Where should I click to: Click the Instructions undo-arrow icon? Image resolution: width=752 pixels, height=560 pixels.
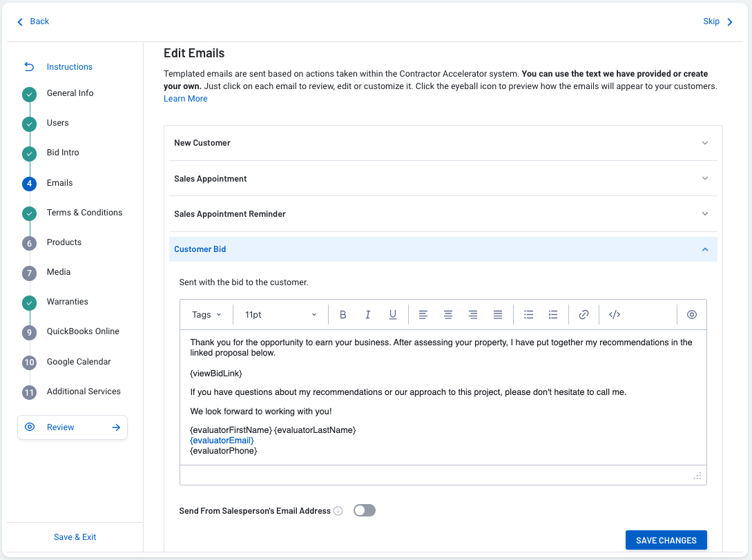[x=29, y=67]
